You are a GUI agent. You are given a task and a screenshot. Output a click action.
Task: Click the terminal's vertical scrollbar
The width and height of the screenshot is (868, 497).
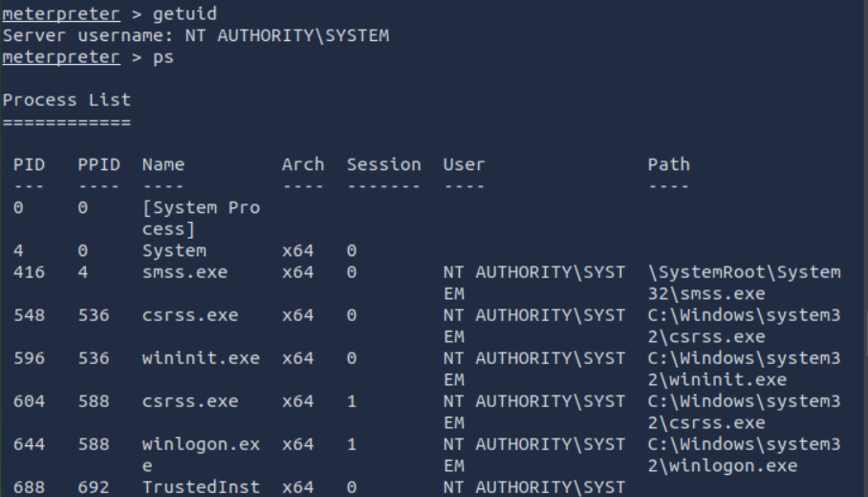(864, 248)
